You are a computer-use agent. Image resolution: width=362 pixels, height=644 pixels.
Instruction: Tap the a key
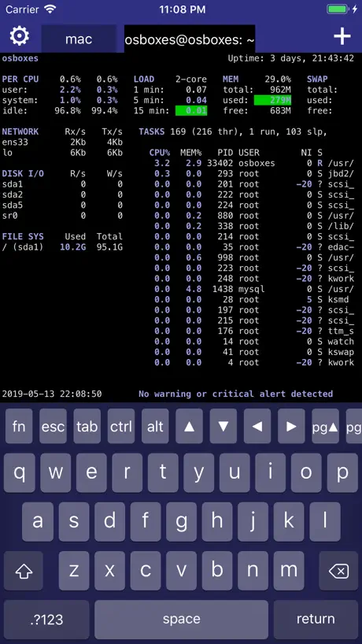[x=37, y=522]
